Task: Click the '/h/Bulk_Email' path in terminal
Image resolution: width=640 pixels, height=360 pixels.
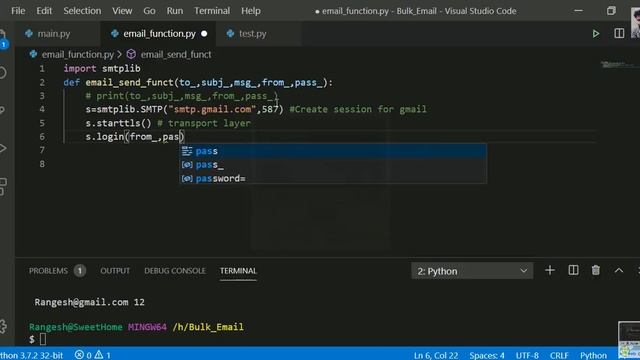Action: pos(208,327)
